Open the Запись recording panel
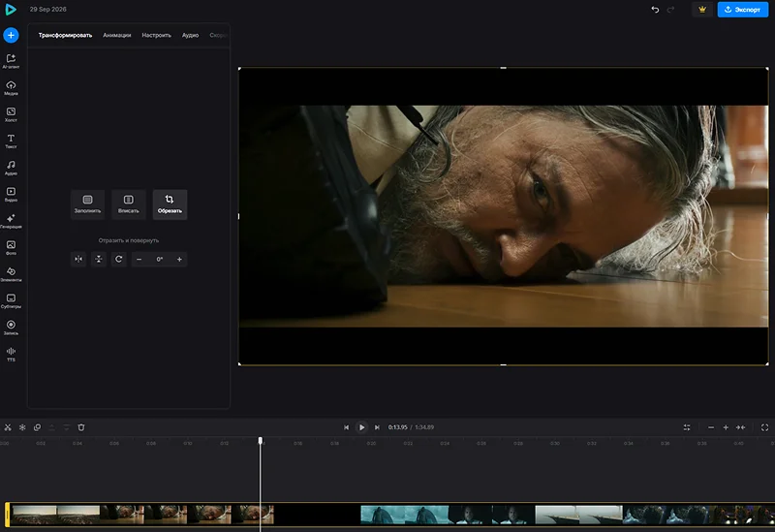 (11, 328)
